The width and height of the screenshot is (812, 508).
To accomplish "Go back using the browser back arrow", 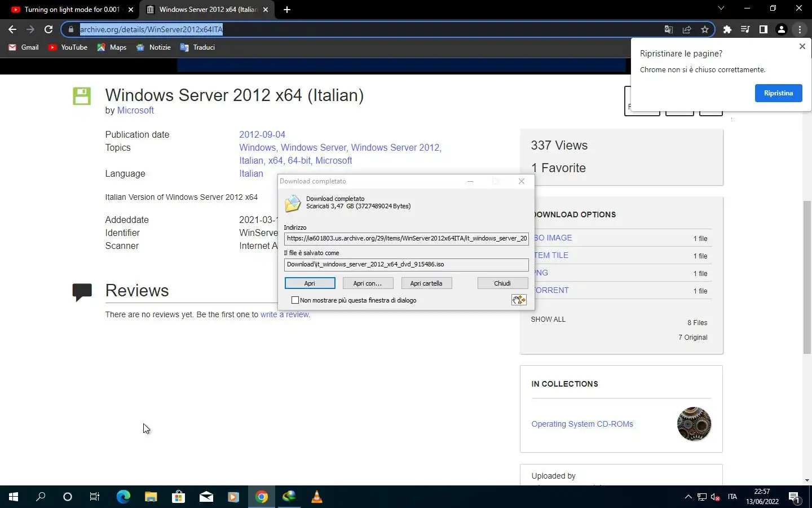I will pyautogui.click(x=12, y=29).
